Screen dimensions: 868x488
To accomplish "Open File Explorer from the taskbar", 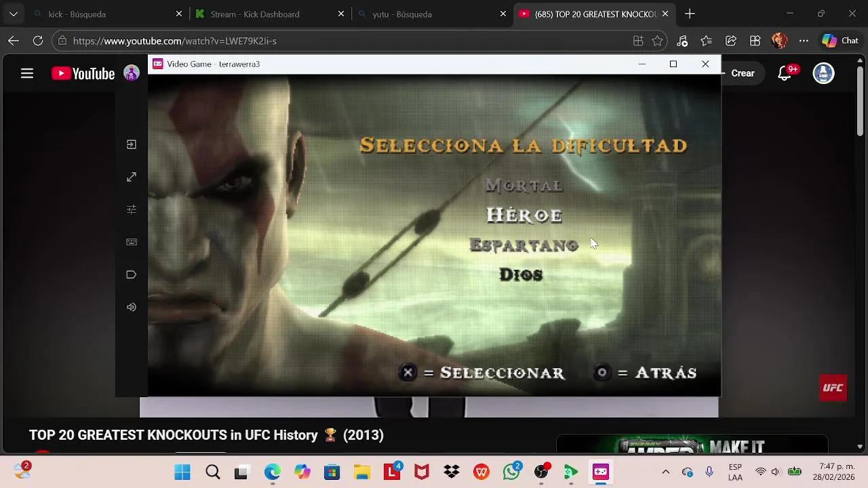I will tap(361, 472).
